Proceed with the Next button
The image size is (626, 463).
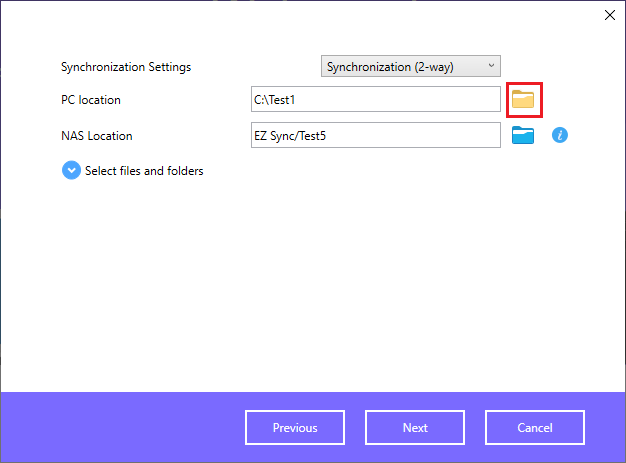[x=415, y=427]
